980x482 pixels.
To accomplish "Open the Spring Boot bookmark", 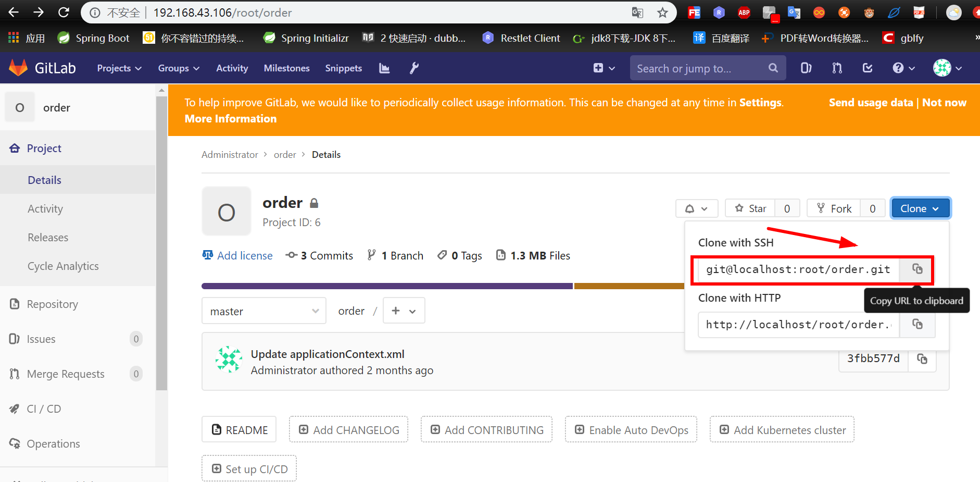I will [x=93, y=38].
